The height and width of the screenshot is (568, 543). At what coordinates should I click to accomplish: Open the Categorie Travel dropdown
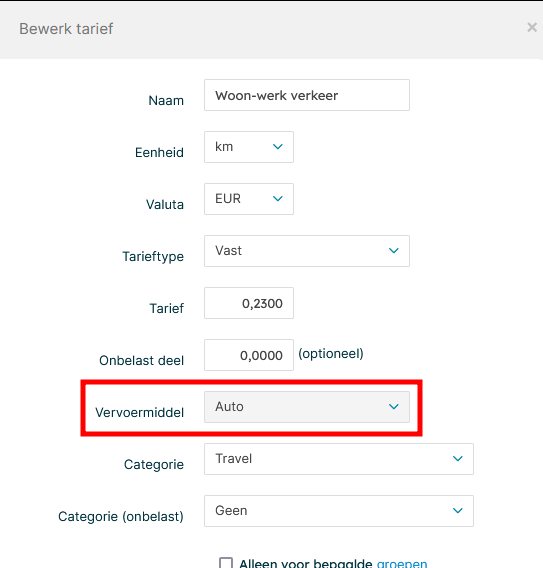[339, 459]
